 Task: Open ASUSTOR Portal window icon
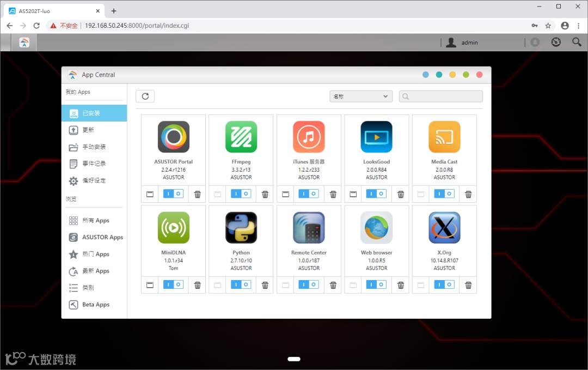(150, 194)
